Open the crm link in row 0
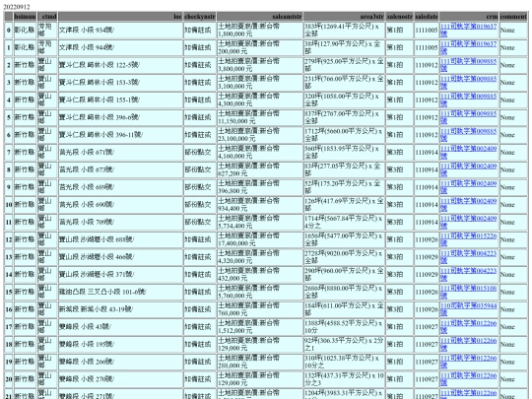This screenshot has height=399, width=532. click(468, 30)
